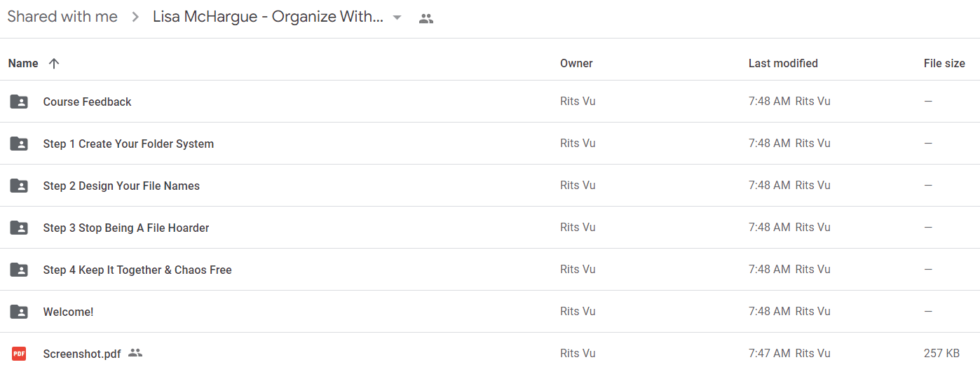Open the Lisa McHargue folder dropdown arrow
The width and height of the screenshot is (980, 374).
[x=397, y=18]
